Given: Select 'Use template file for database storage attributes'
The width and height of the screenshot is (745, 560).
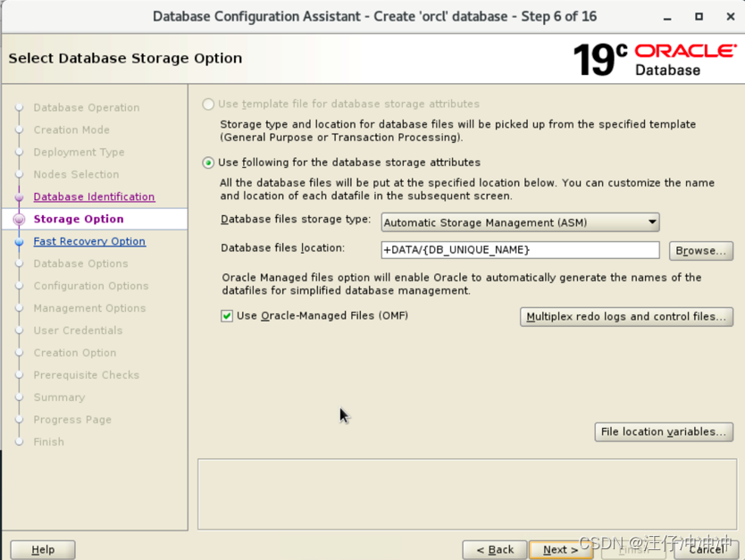Looking at the screenshot, I should pyautogui.click(x=207, y=104).
